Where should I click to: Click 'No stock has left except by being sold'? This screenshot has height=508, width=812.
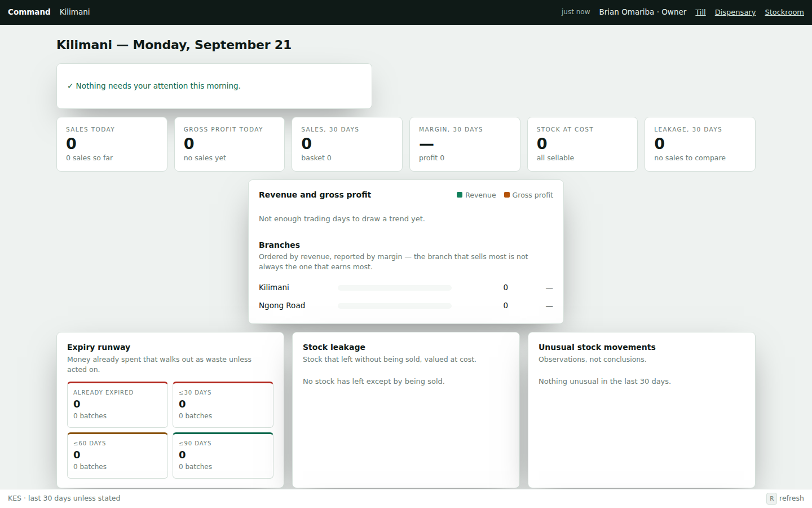(373, 382)
